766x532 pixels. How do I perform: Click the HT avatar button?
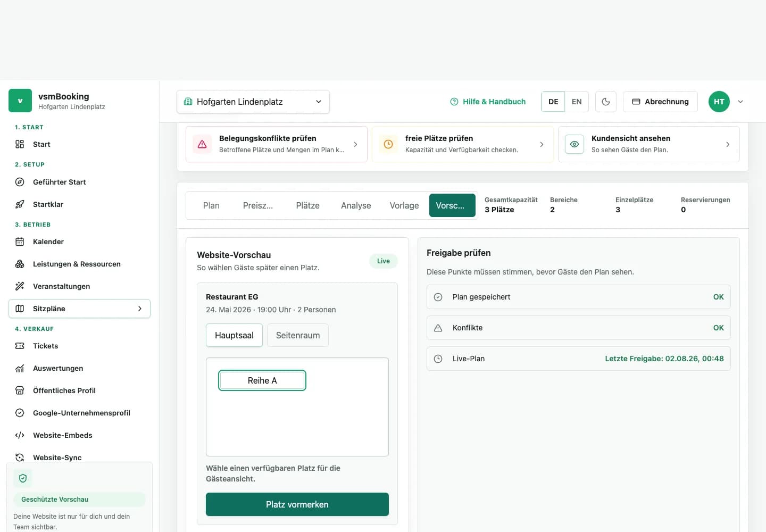[x=719, y=102]
